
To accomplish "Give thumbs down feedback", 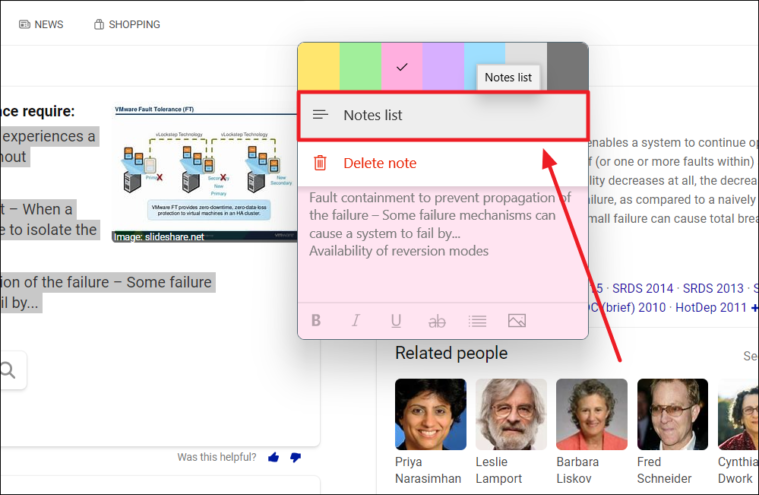I will coord(295,457).
